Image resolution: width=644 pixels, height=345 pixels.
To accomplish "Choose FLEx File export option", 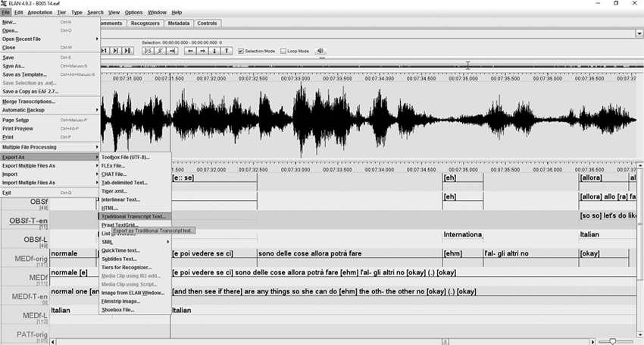I will click(135, 166).
